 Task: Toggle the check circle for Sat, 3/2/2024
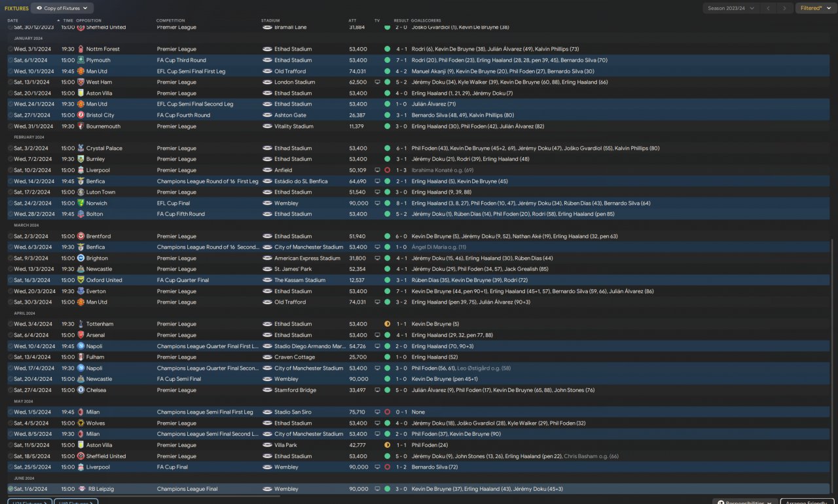coord(10,148)
